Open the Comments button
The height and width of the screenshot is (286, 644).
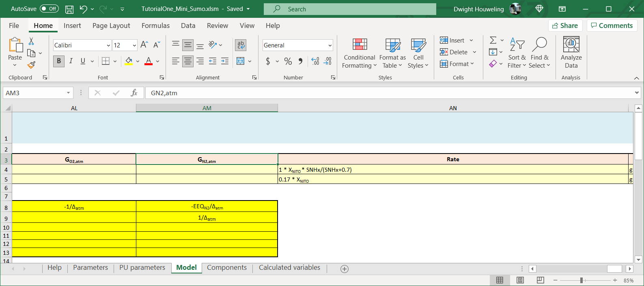[612, 26]
